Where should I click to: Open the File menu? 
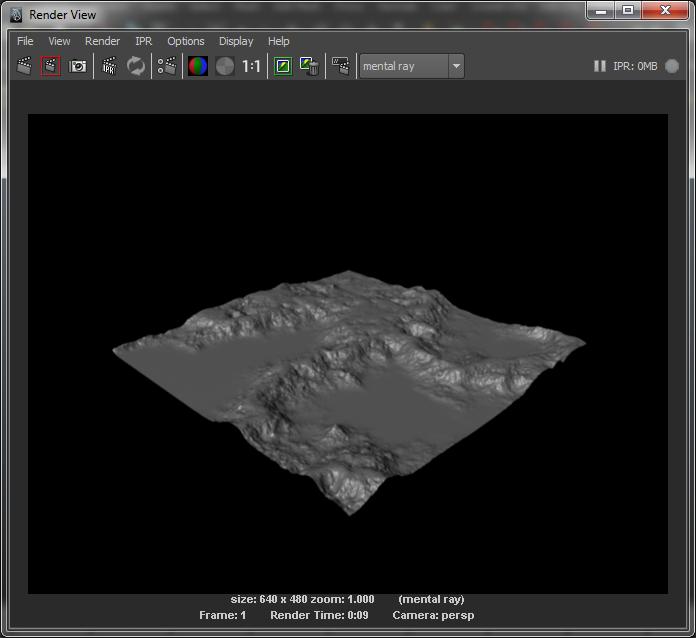click(x=25, y=41)
